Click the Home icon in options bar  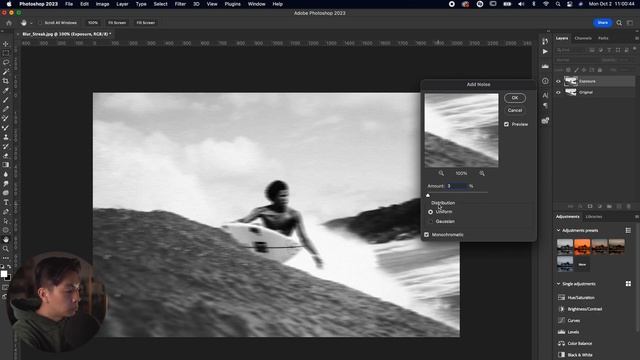tap(9, 23)
